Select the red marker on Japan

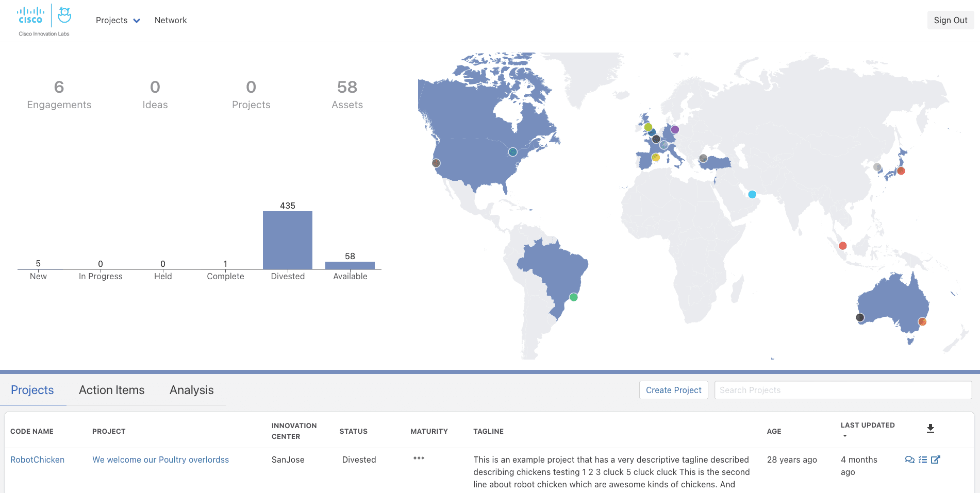(901, 170)
